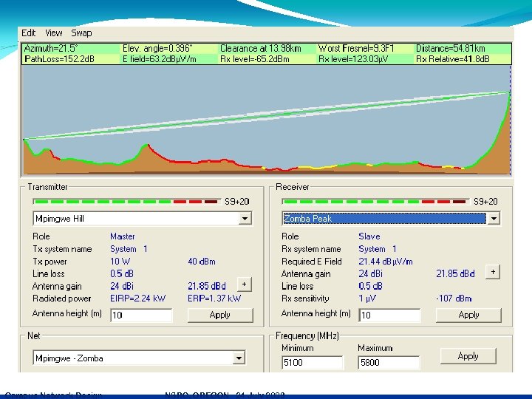Open the Swap menu

click(x=81, y=33)
